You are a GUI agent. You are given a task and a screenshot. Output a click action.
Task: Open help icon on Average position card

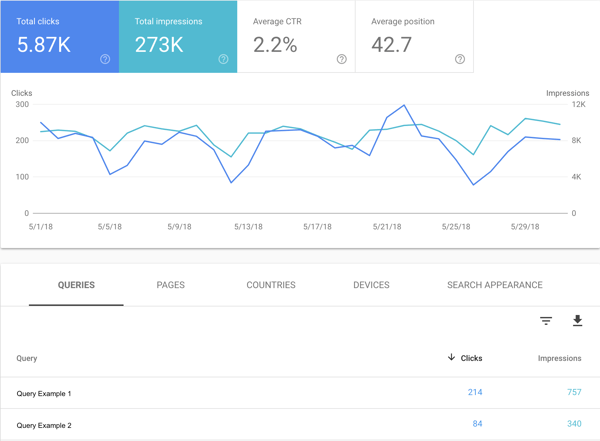[460, 60]
